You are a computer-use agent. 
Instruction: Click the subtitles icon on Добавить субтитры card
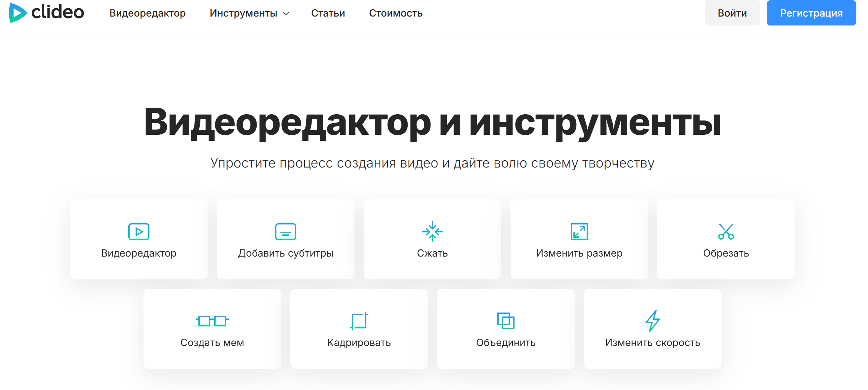coord(285,231)
